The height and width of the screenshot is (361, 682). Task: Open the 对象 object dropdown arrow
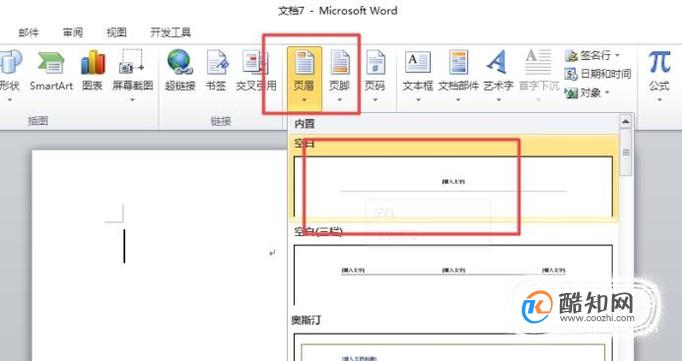coord(607,92)
